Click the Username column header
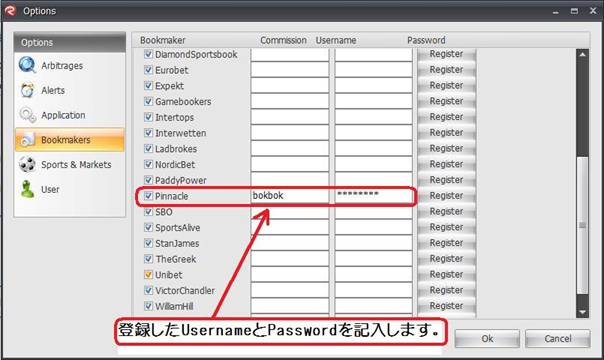Screen dimensions: 604x360 (x=336, y=40)
